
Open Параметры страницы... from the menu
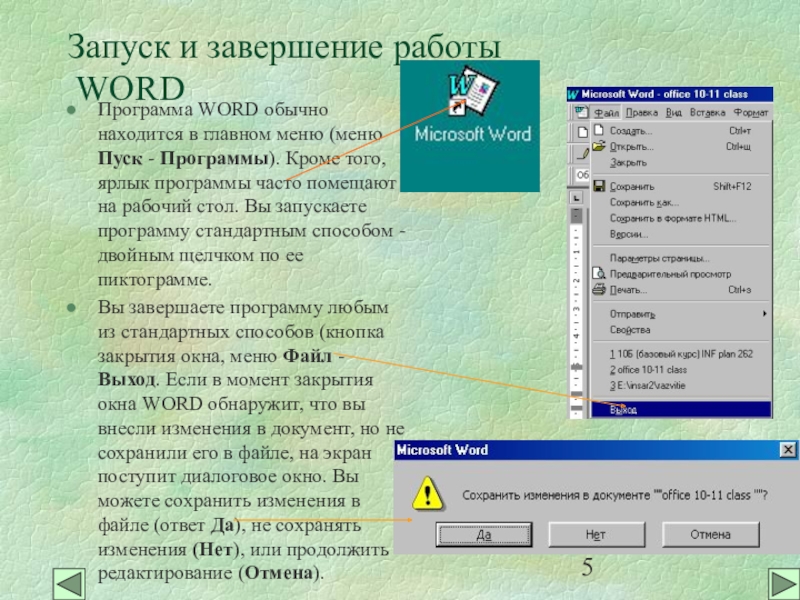(x=681, y=258)
